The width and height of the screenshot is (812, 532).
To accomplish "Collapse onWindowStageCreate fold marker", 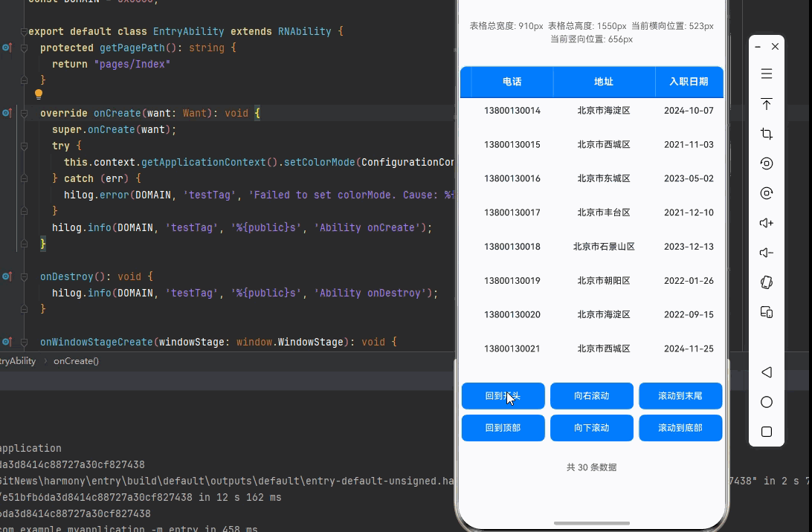I will tap(24, 342).
